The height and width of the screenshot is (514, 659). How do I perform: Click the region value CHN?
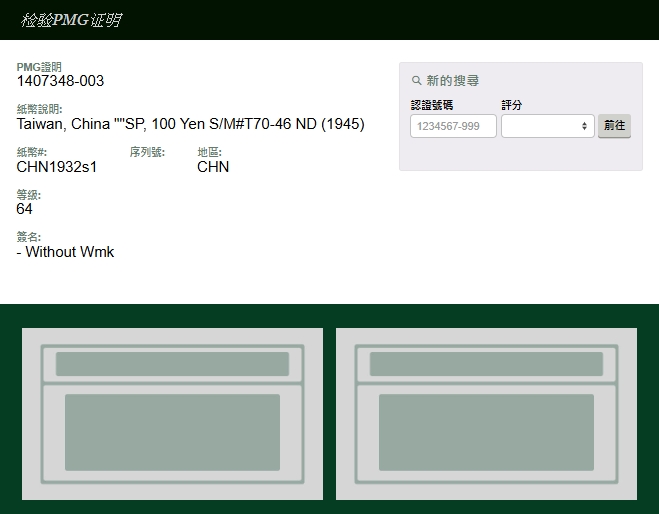pyautogui.click(x=213, y=167)
